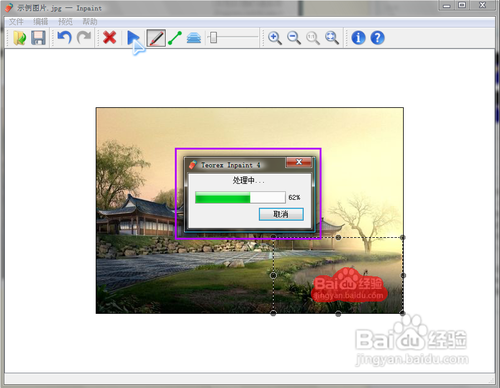
Task: Maximize the Inpaint main window
Action: (x=462, y=5)
